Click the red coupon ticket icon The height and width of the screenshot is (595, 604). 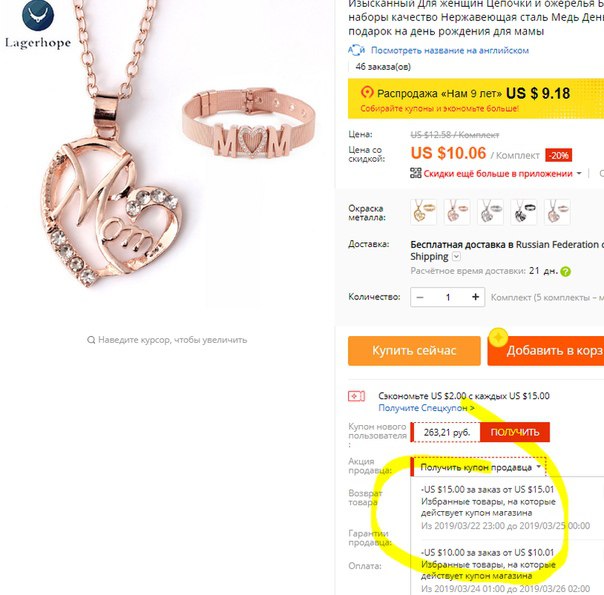tap(356, 396)
